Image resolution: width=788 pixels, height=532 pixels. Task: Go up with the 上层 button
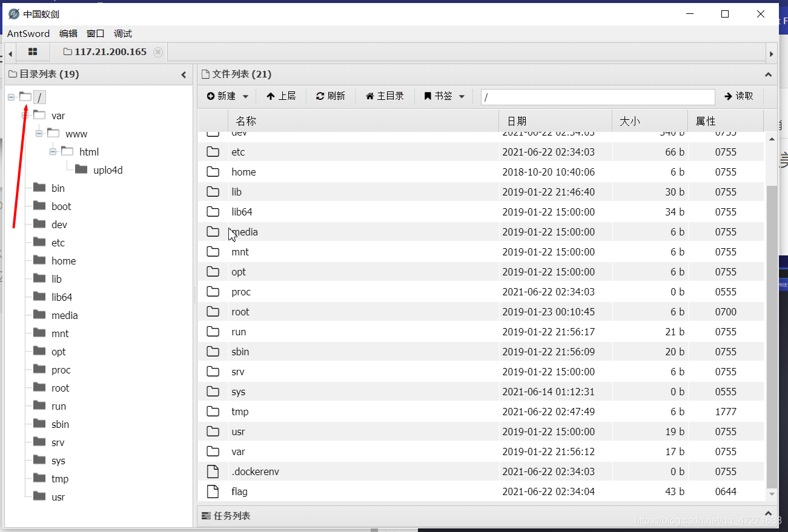281,96
